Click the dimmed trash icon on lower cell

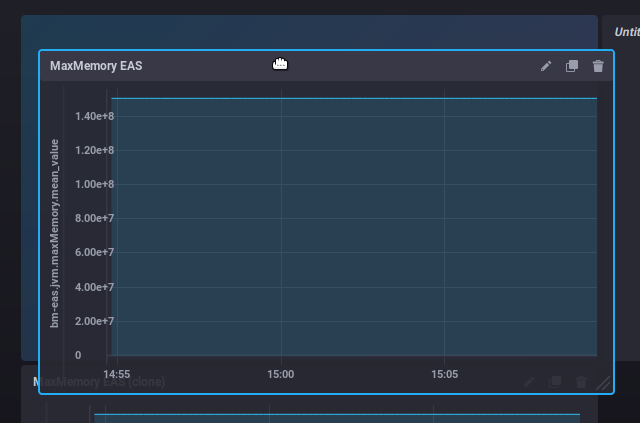(581, 382)
